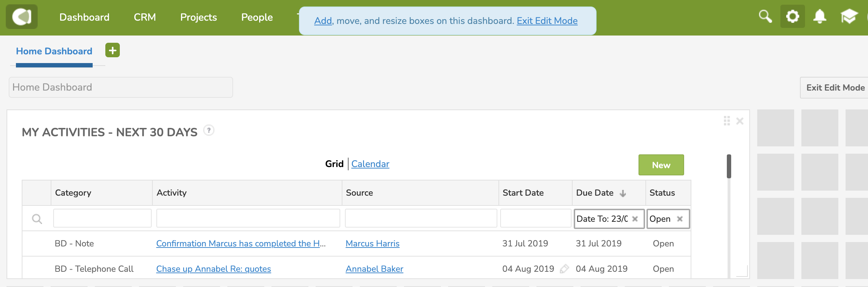Open the notifications bell
Screen dimensions: 868x287
click(x=820, y=16)
